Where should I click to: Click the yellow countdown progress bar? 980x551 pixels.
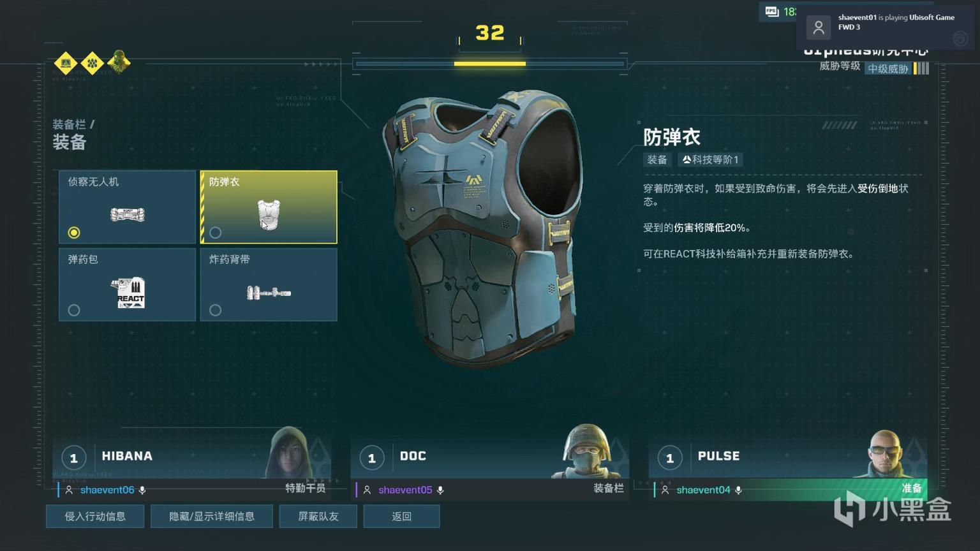click(x=490, y=64)
